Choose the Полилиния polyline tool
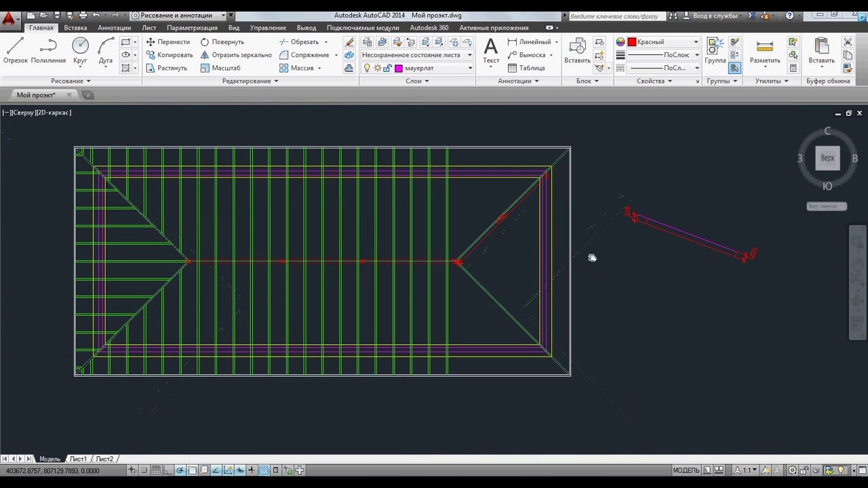868x488 pixels. tap(48, 51)
